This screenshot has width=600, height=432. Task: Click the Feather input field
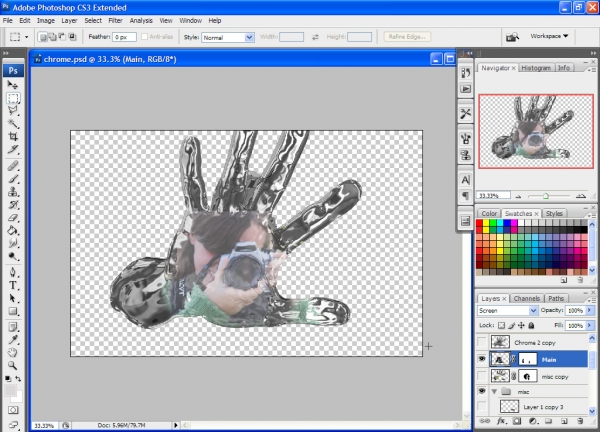click(124, 37)
